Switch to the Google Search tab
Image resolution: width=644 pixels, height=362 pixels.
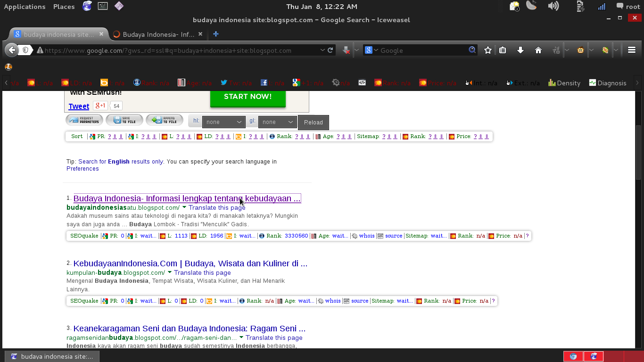pos(58,34)
